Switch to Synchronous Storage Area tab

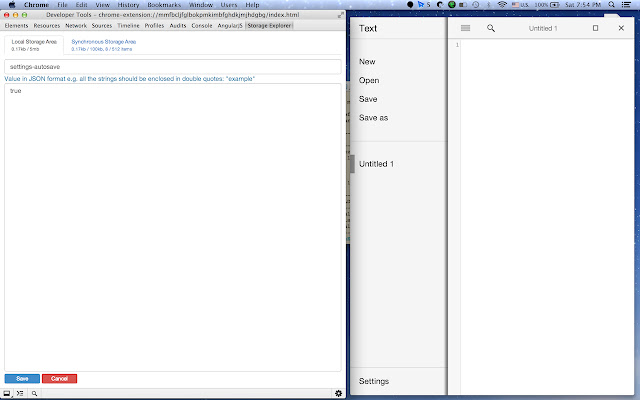pos(104,45)
